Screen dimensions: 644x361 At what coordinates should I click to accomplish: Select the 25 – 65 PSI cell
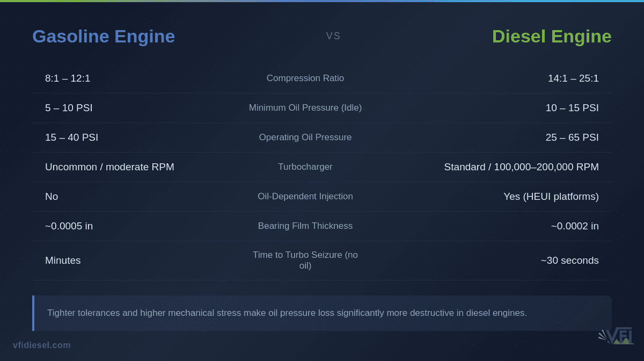[x=572, y=137]
